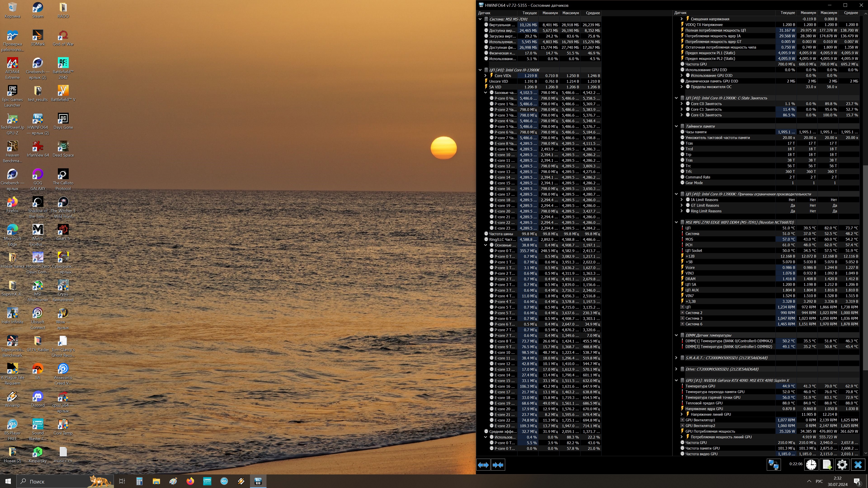Click the shrink-panels arrows button in HWiNFO
868x488 pixels.
point(498,465)
